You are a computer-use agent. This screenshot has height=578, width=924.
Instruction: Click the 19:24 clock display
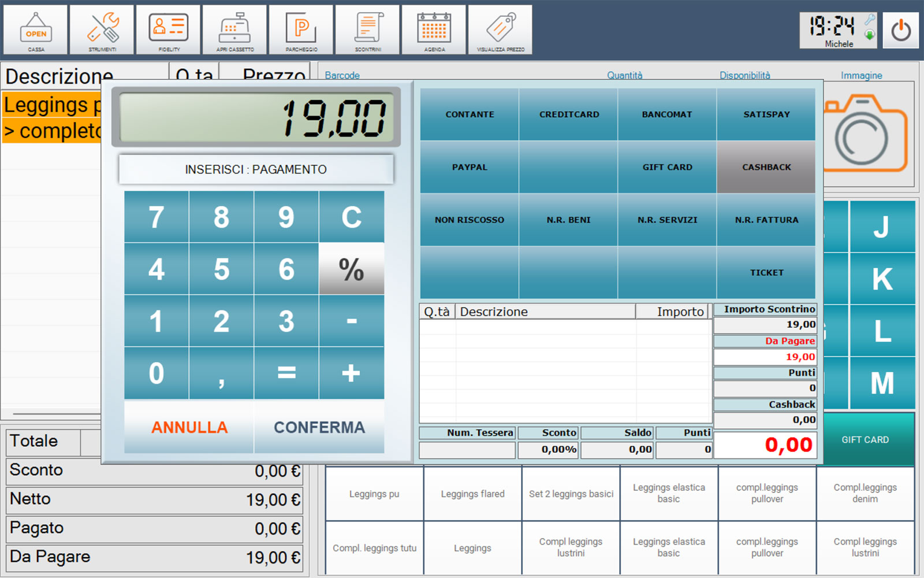(x=832, y=26)
